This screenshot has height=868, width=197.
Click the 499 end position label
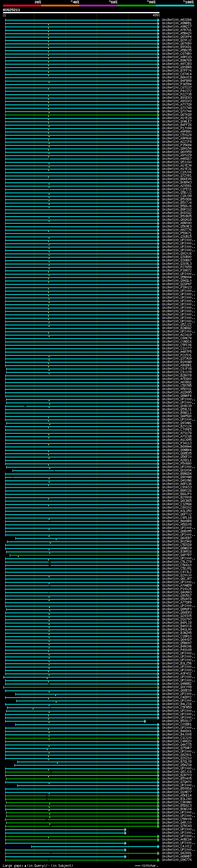[155, 15]
